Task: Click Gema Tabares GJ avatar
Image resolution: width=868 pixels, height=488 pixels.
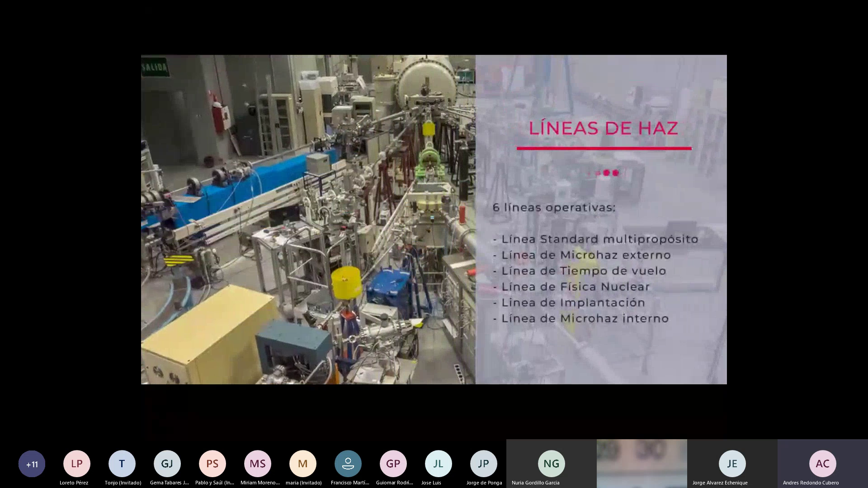Action: [x=167, y=464]
